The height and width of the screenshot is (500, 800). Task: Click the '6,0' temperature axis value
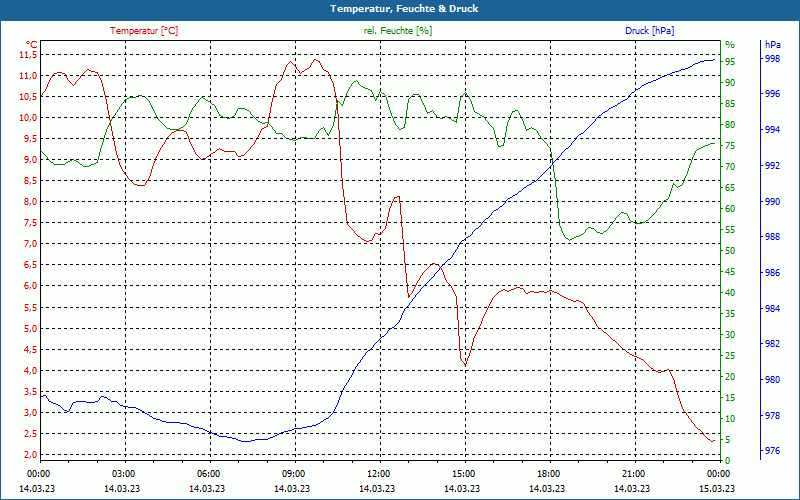30,286
